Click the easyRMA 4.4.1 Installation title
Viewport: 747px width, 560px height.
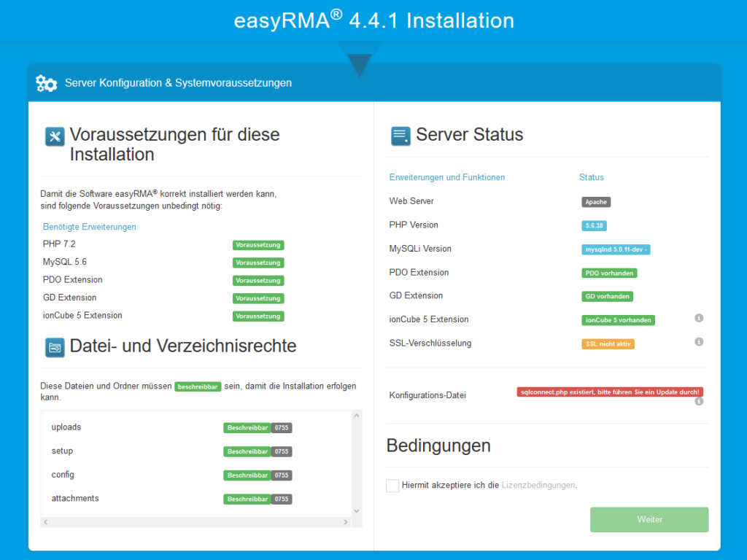374,20
